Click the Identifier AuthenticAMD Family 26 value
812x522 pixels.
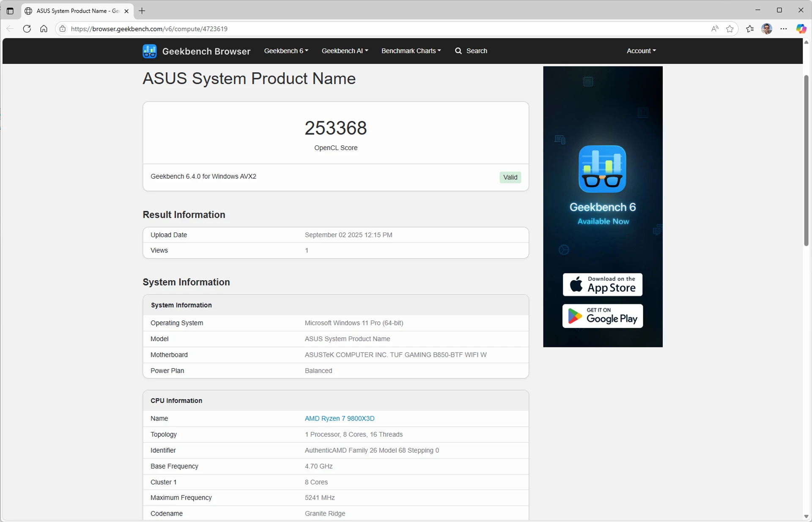point(372,451)
